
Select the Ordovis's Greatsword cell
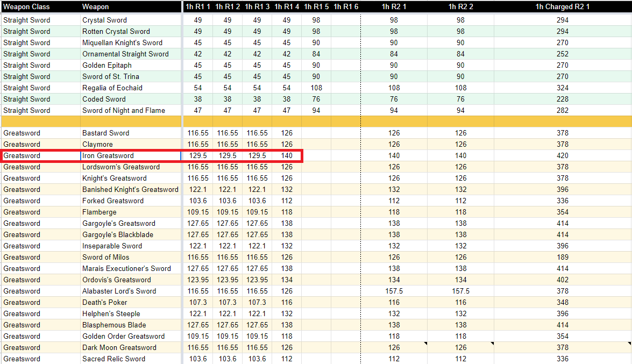[131, 280]
